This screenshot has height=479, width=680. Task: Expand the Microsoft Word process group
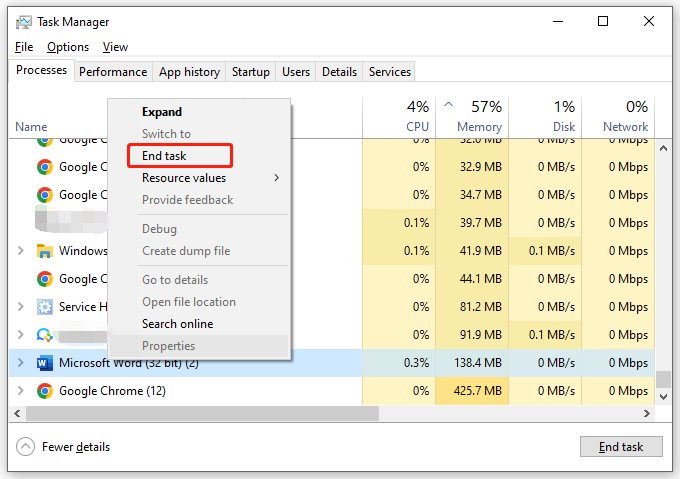click(21, 363)
